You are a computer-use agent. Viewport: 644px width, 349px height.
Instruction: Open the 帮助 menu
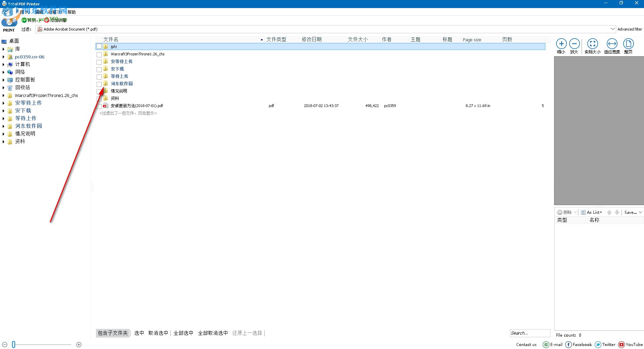point(71,12)
